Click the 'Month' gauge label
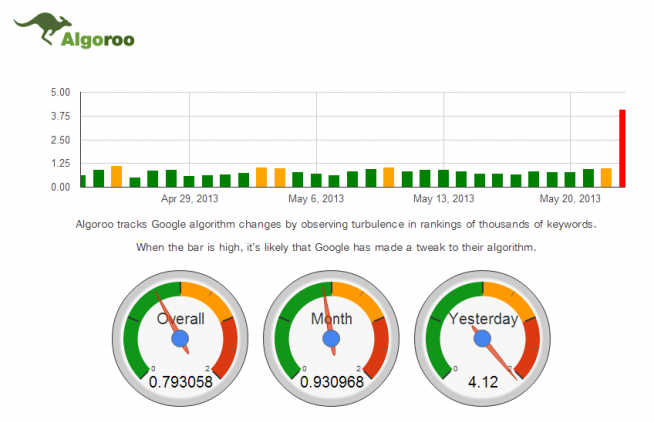 332,319
